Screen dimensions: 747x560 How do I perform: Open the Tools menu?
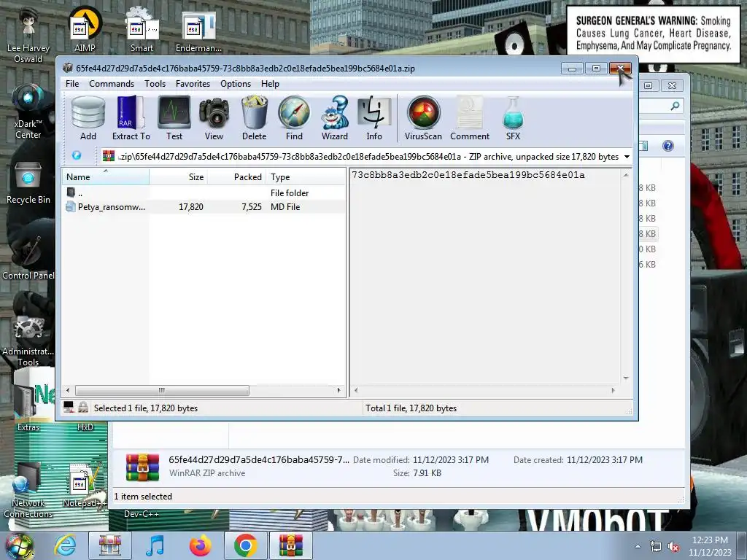point(155,84)
